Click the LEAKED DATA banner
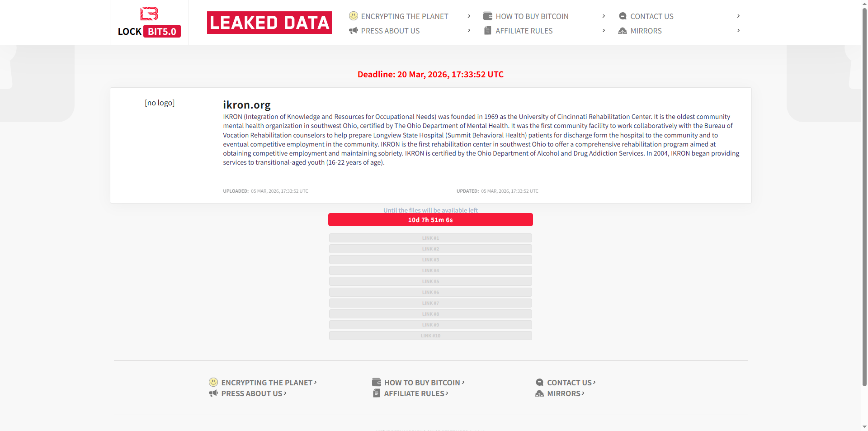 tap(269, 23)
